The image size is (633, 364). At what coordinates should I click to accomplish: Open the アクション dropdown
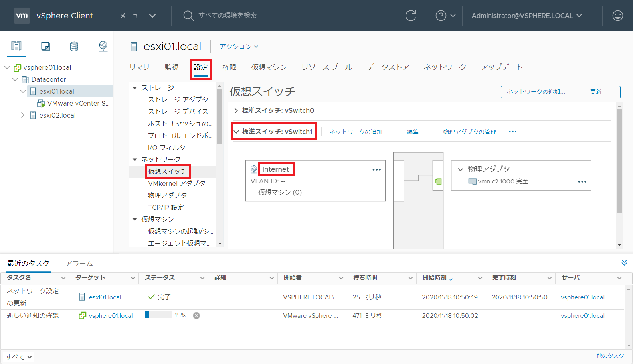239,47
